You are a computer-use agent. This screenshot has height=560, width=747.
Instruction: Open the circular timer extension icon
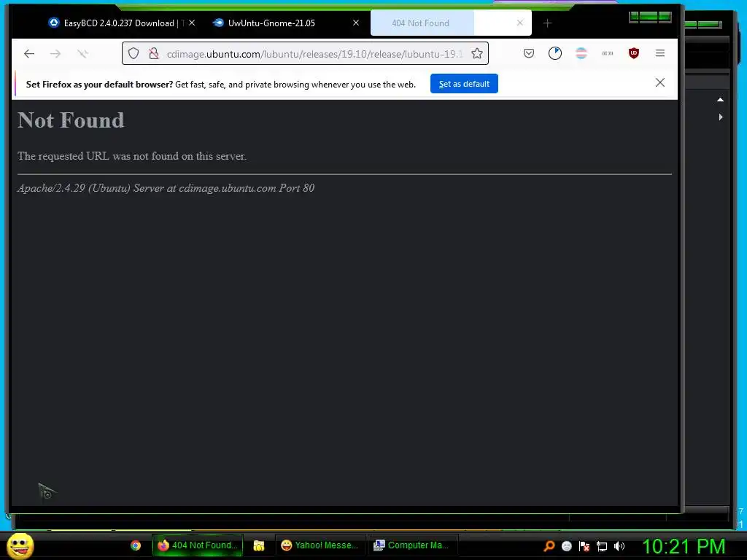coord(555,53)
